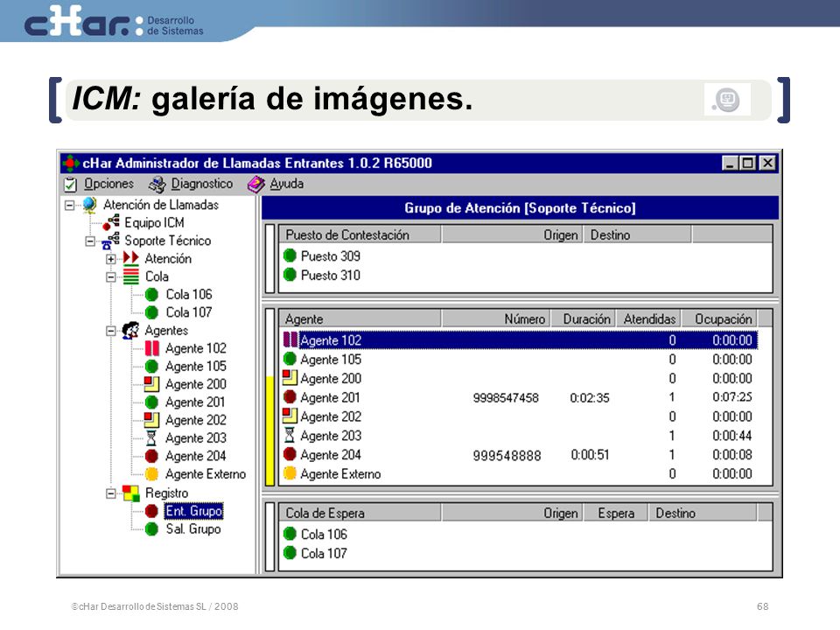Viewport: 840px width, 630px height.
Task: Click the red arrows Atención icon
Action: [130, 258]
